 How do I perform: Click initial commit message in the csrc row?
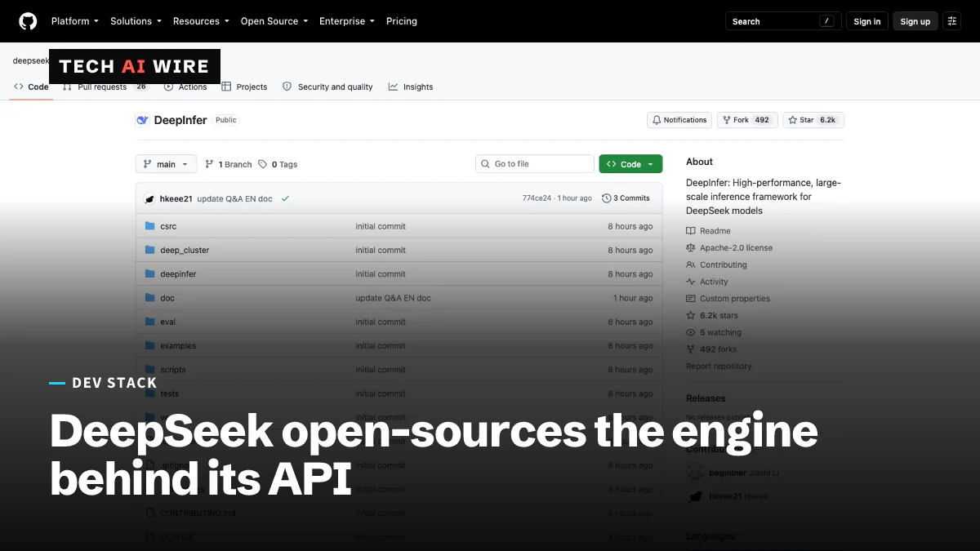coord(381,226)
